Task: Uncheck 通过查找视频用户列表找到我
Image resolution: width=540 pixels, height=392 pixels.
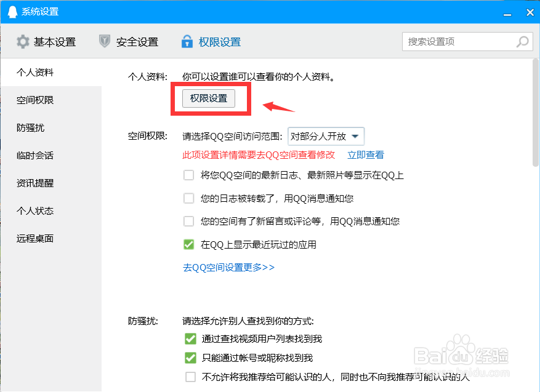Action: 190,339
